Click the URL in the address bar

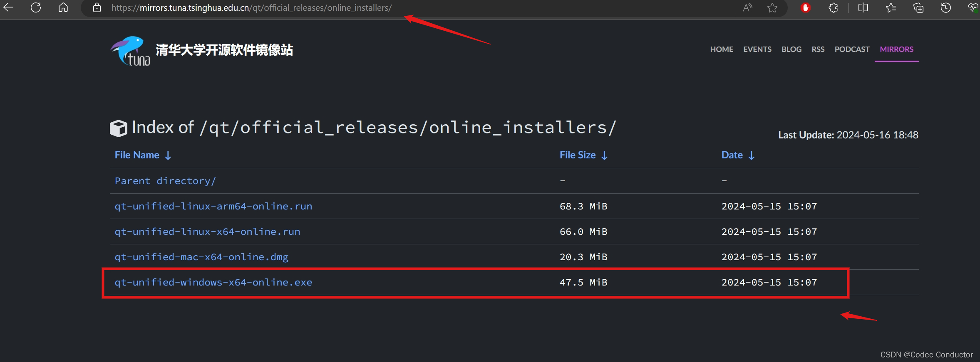click(x=251, y=8)
